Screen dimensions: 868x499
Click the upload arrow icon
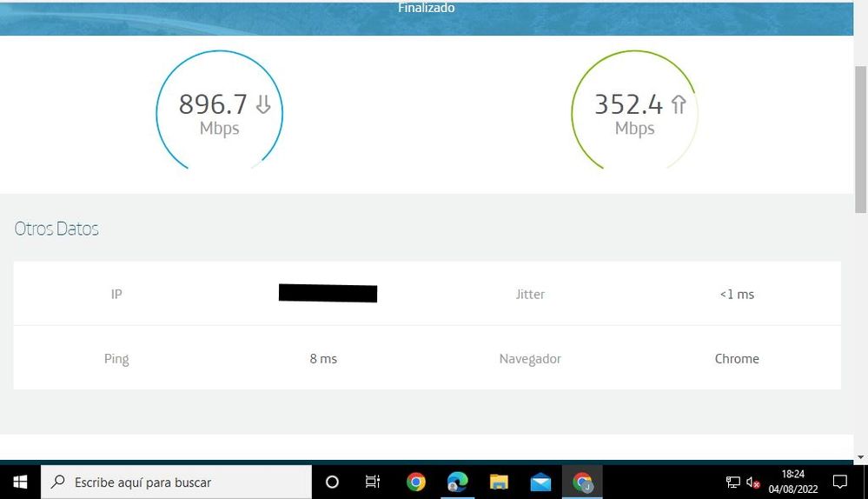coord(679,105)
